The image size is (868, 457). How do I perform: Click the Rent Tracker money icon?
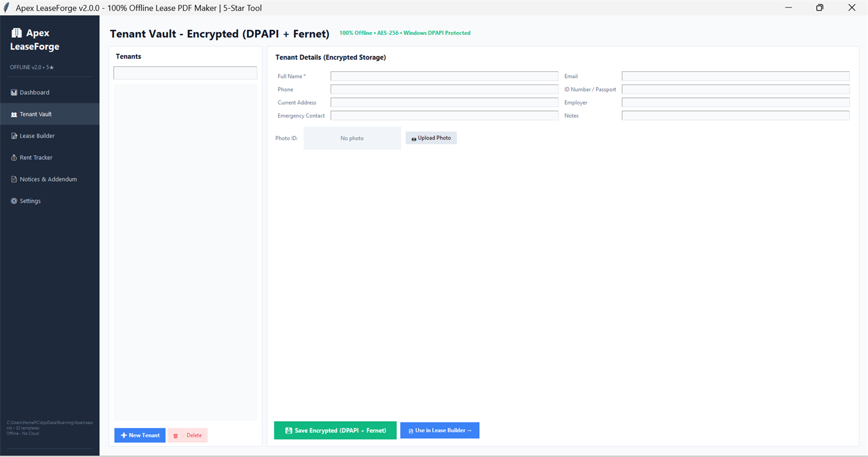coord(14,158)
